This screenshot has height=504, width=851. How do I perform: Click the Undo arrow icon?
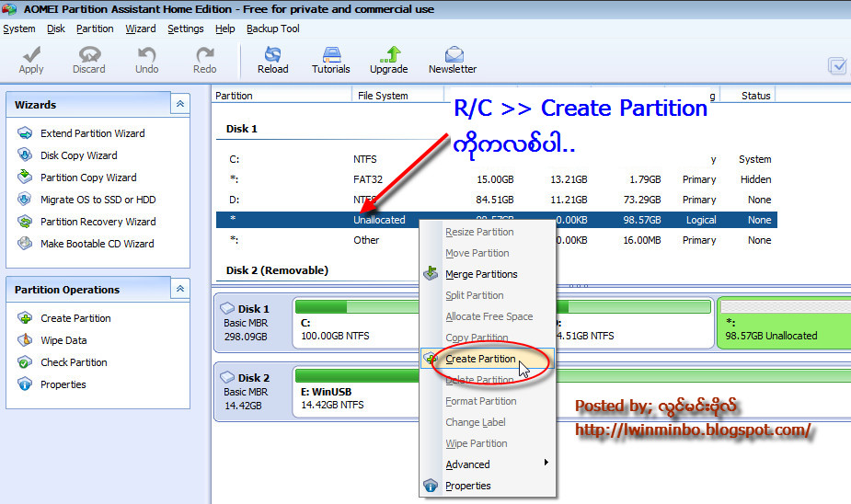tap(146, 54)
